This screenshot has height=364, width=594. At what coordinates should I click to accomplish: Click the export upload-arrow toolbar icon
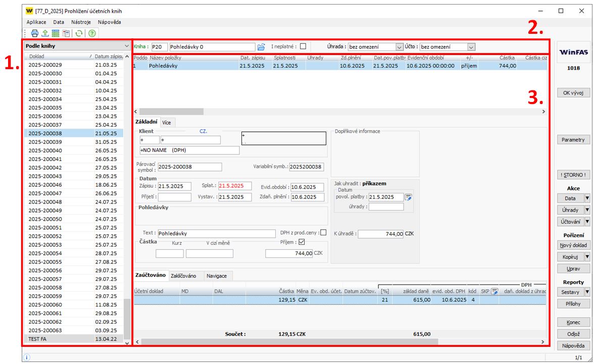pyautogui.click(x=44, y=33)
